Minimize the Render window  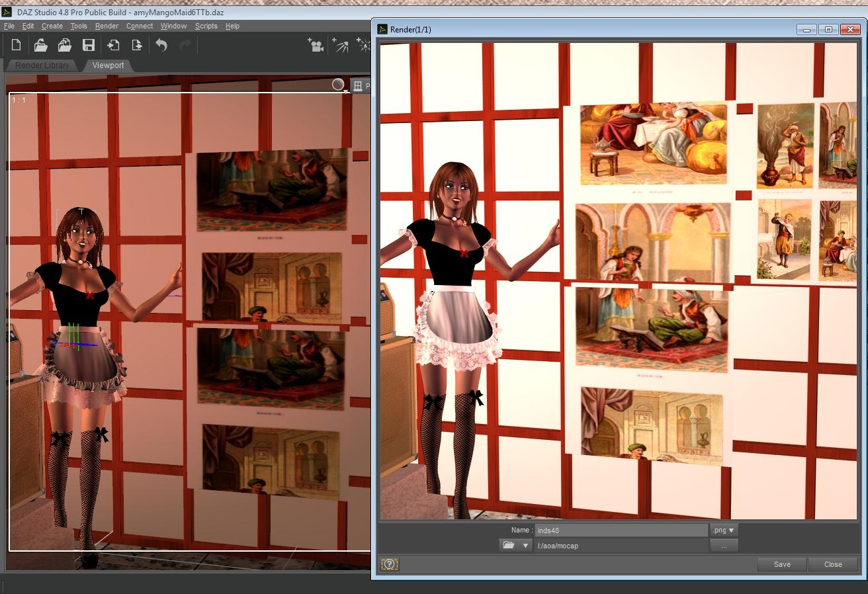tap(806, 29)
